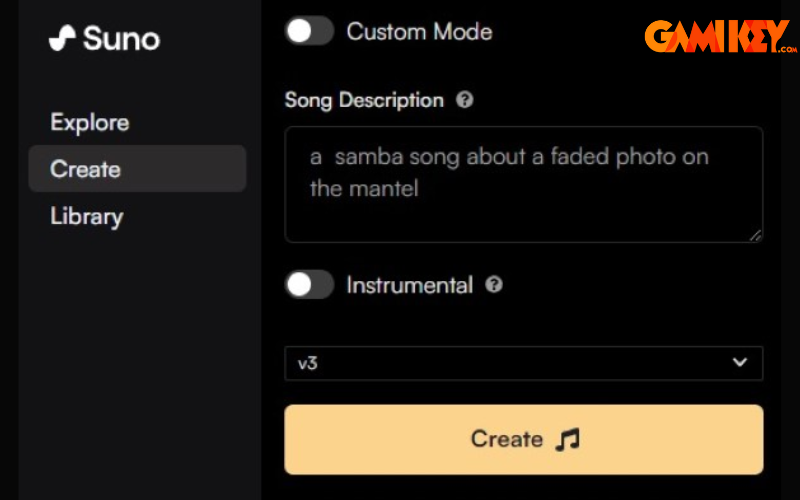Click the Custom Mode label text
The height and width of the screenshot is (500, 800).
click(x=419, y=31)
